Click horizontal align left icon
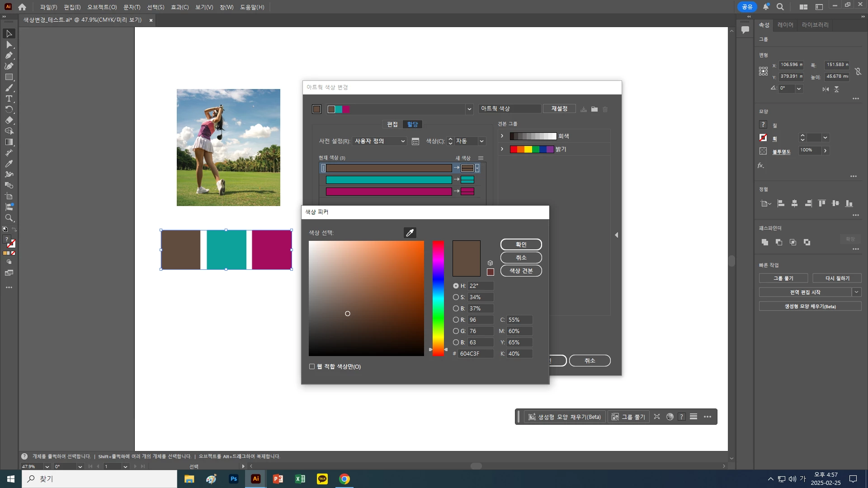Screen dimensions: 868x488 click(781, 203)
